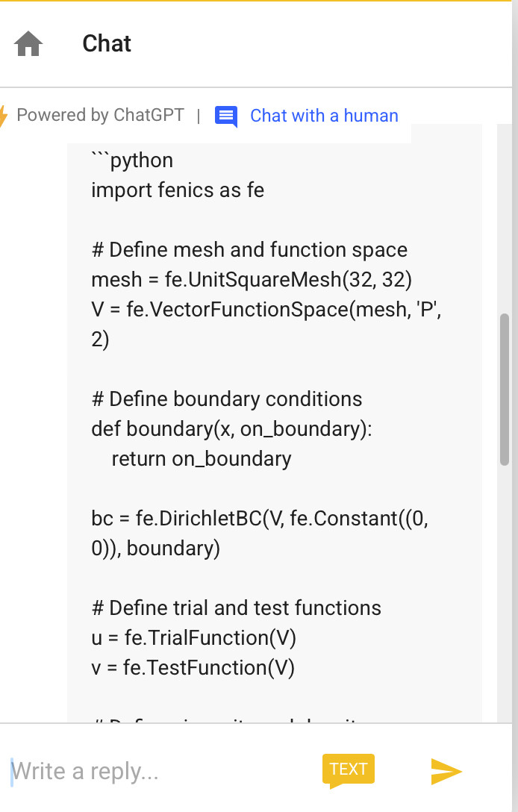518x812 pixels.
Task: Click the '# Define mesh and function space' comment
Action: click(250, 249)
